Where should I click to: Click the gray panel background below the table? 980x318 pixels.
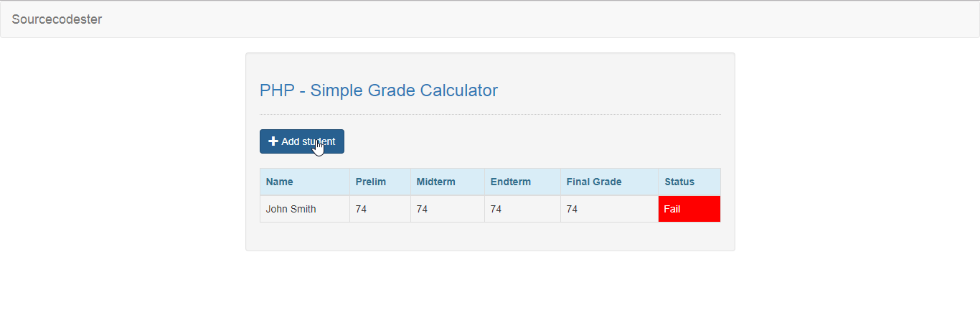490,236
